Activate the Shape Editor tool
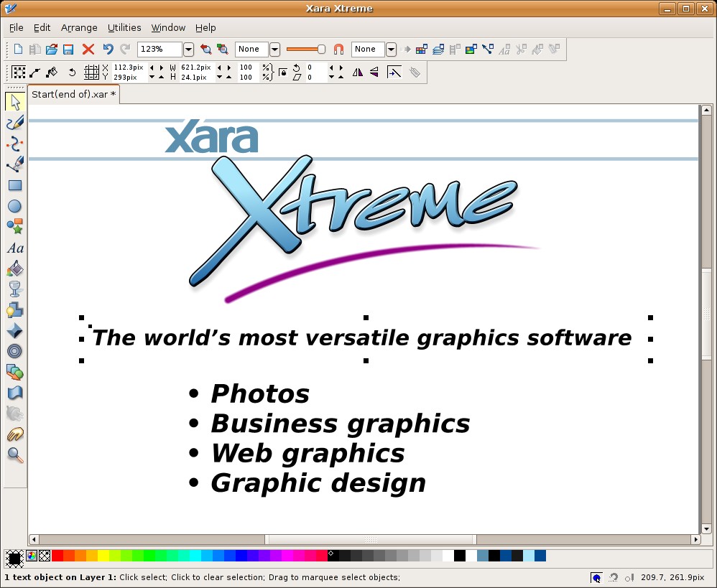 tap(15, 144)
